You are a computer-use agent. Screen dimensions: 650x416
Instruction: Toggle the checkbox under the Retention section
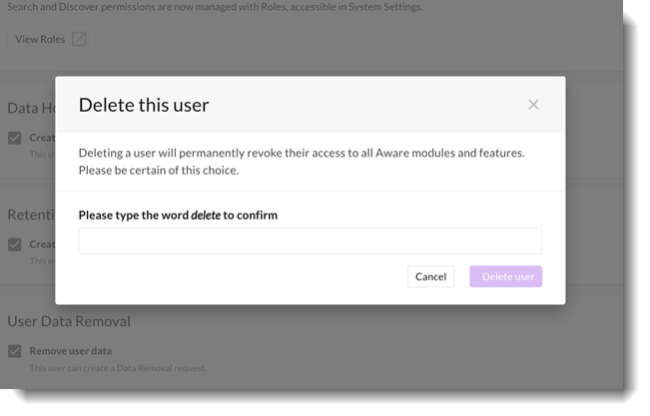[14, 244]
